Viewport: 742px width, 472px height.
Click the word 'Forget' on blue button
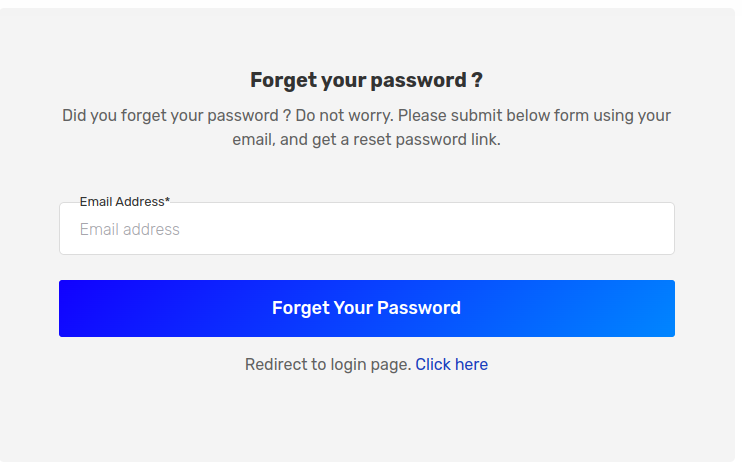pyautogui.click(x=300, y=309)
